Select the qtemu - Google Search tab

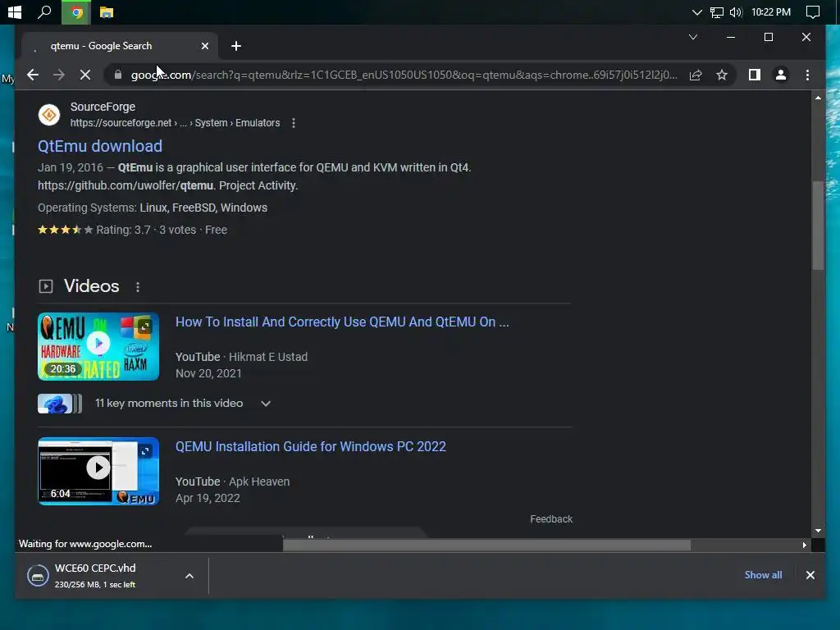[120, 46]
